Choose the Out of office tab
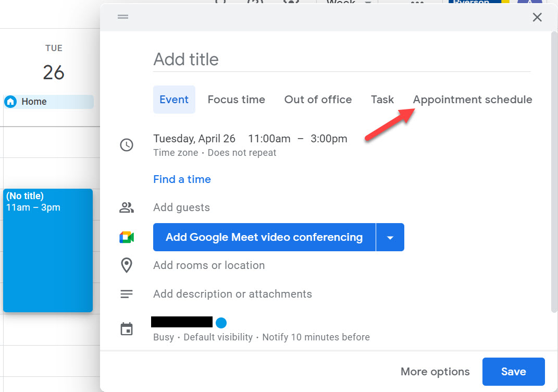The height and width of the screenshot is (392, 558). [318, 100]
